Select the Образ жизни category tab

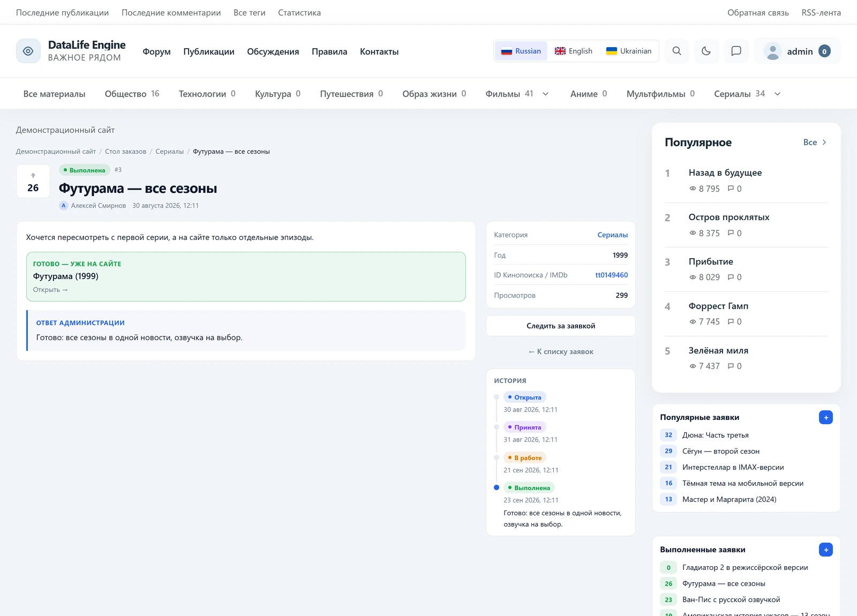coord(434,94)
